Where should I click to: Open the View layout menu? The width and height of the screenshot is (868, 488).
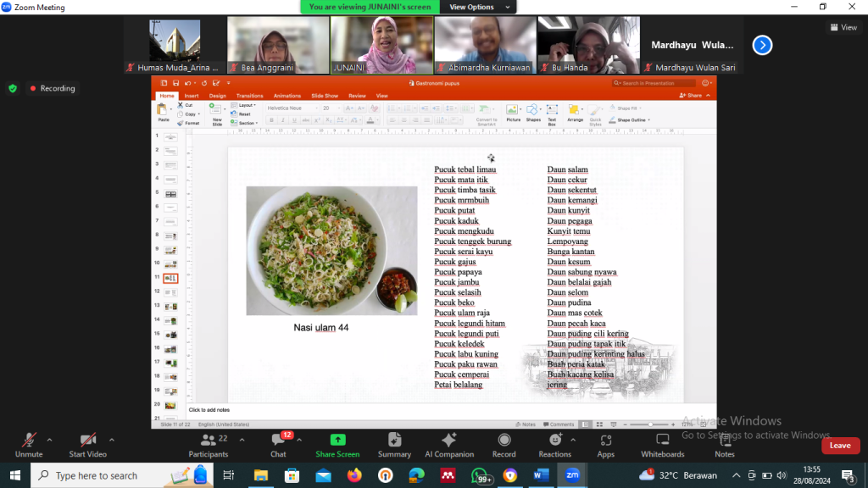[x=843, y=27]
